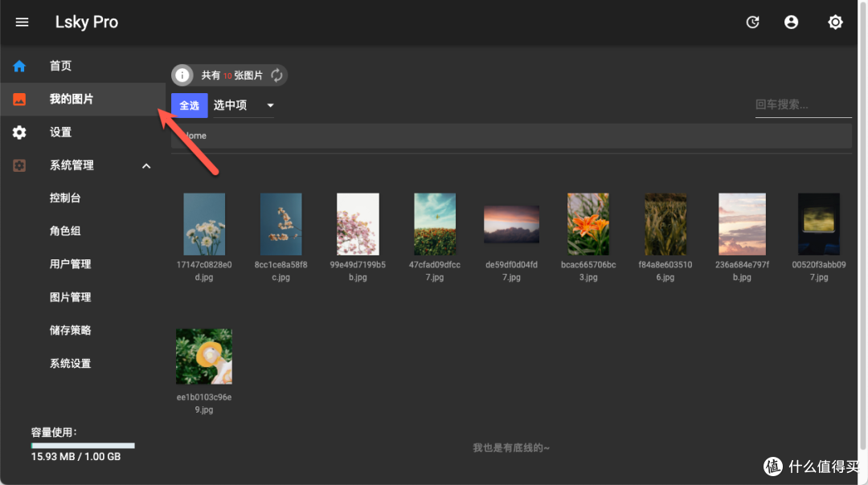Select thumbnail bcac665706bc3.jpg
This screenshot has width=868, height=485.
pyautogui.click(x=588, y=224)
